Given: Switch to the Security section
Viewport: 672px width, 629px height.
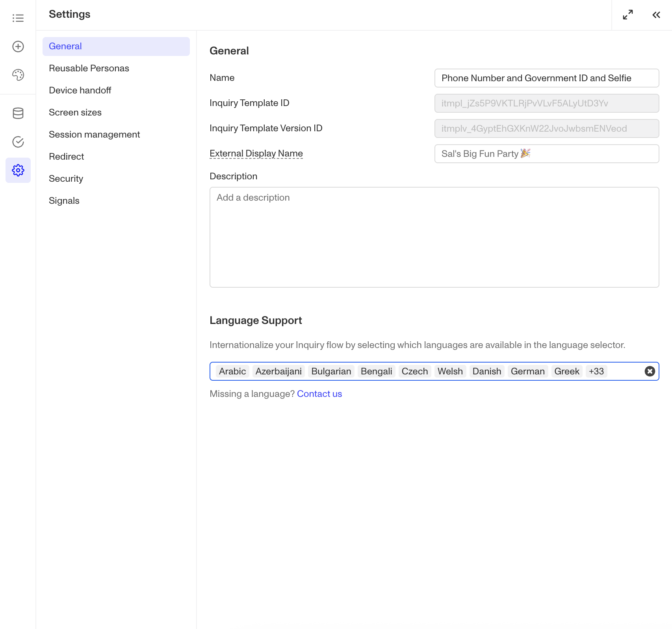Looking at the screenshot, I should pos(66,178).
